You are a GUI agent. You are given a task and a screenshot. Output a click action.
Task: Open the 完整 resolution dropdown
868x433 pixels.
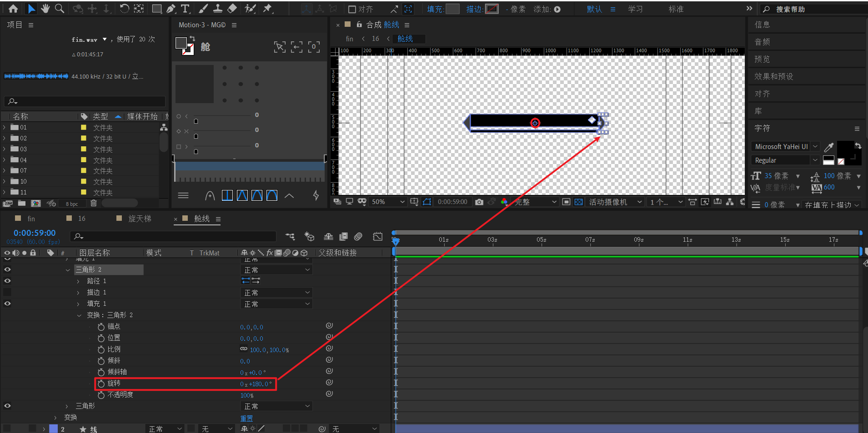click(535, 202)
